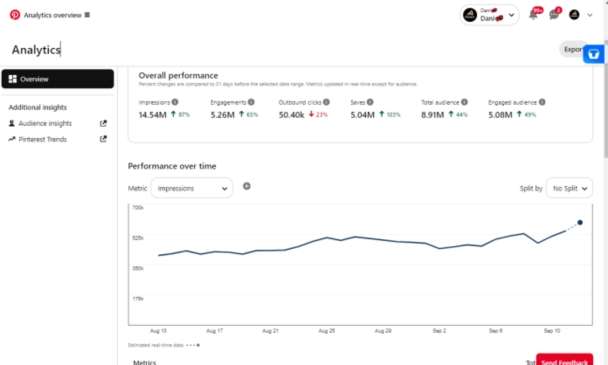Click the 5.04M saves value
608x365 pixels.
point(363,115)
